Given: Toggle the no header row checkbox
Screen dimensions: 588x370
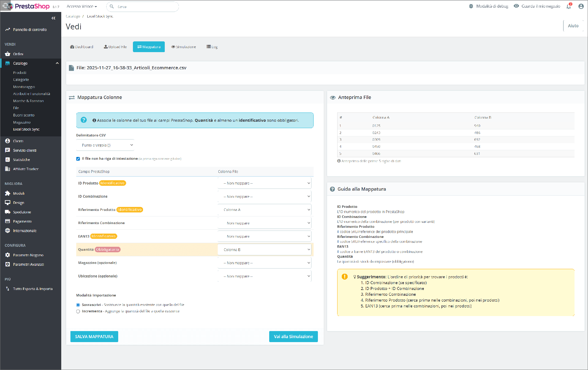Looking at the screenshot, I should point(78,159).
